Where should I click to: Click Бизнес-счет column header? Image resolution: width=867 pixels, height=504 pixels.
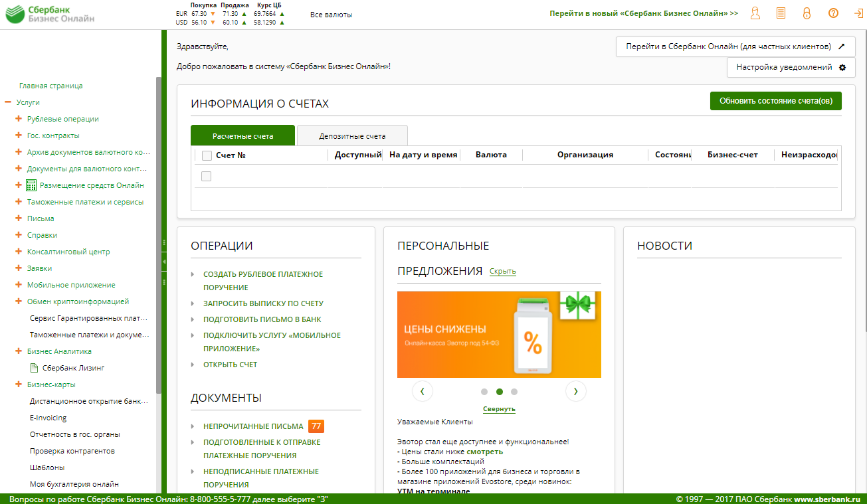pyautogui.click(x=733, y=155)
